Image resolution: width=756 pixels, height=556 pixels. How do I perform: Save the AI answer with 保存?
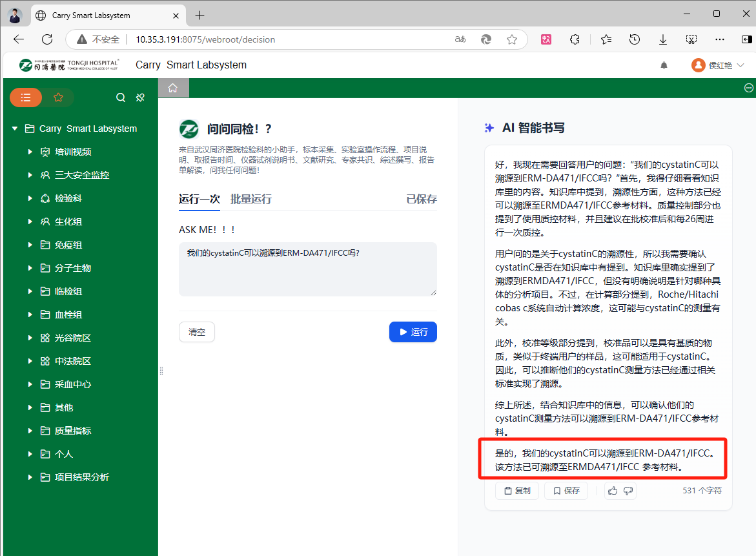[566, 490]
